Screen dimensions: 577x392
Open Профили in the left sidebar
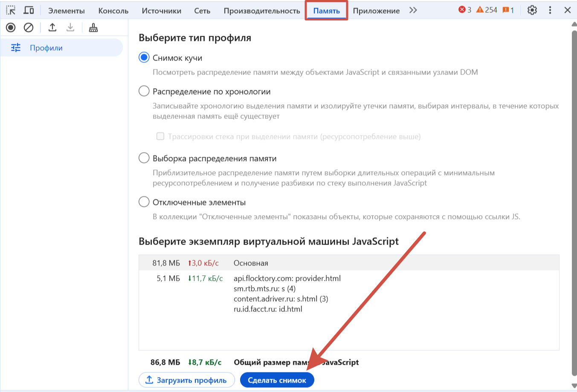pos(46,48)
